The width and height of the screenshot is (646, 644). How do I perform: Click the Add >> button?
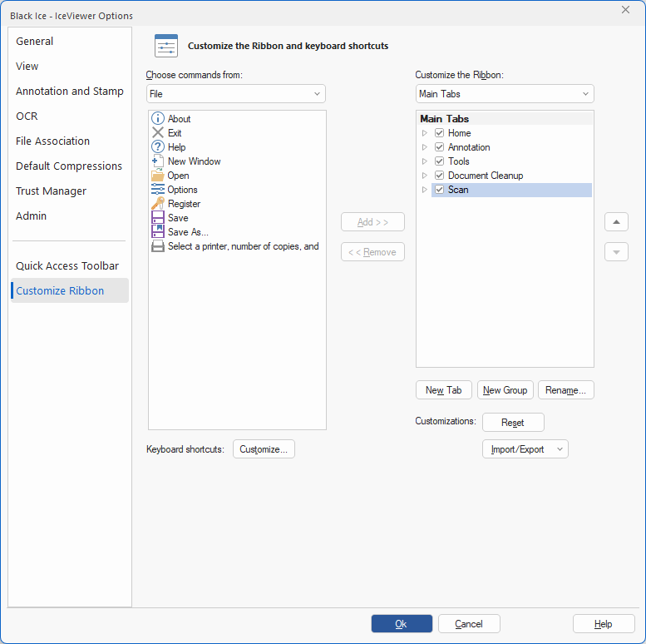(x=372, y=222)
